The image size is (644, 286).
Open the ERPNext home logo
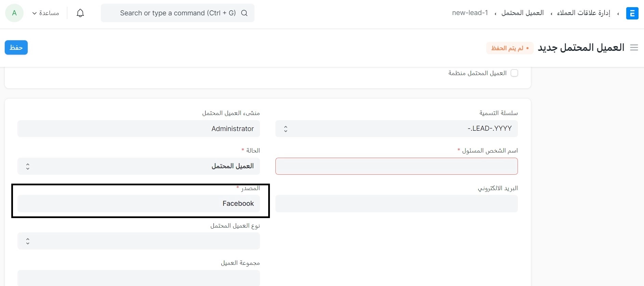(632, 13)
